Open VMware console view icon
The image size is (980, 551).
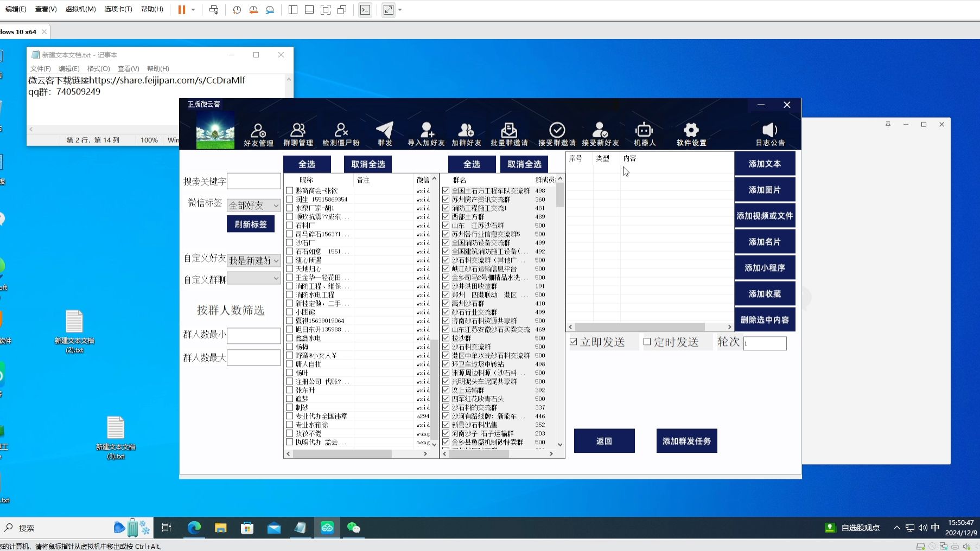click(365, 10)
